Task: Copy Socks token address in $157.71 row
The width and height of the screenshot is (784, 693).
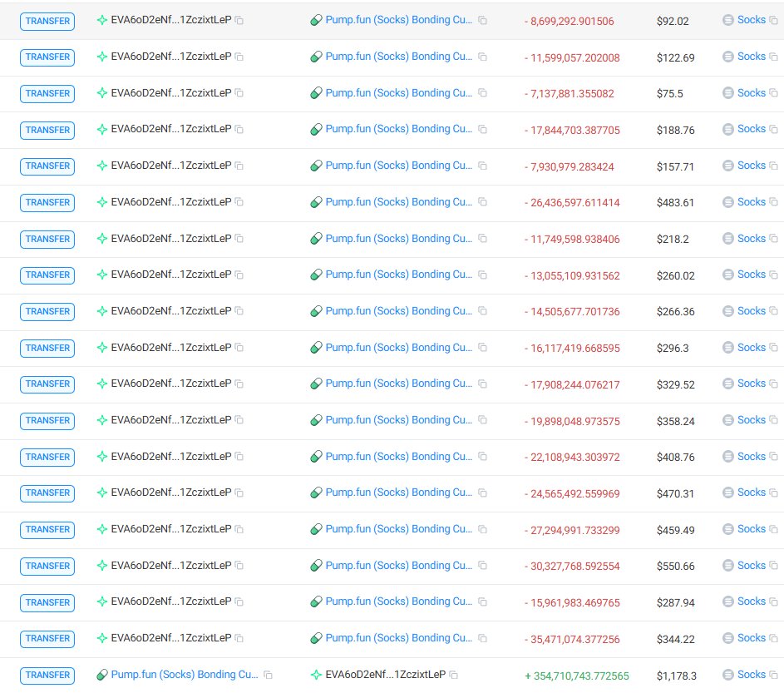Action: tap(773, 166)
